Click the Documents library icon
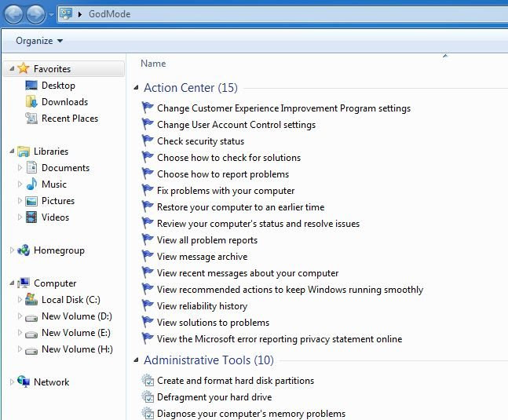 [31, 167]
